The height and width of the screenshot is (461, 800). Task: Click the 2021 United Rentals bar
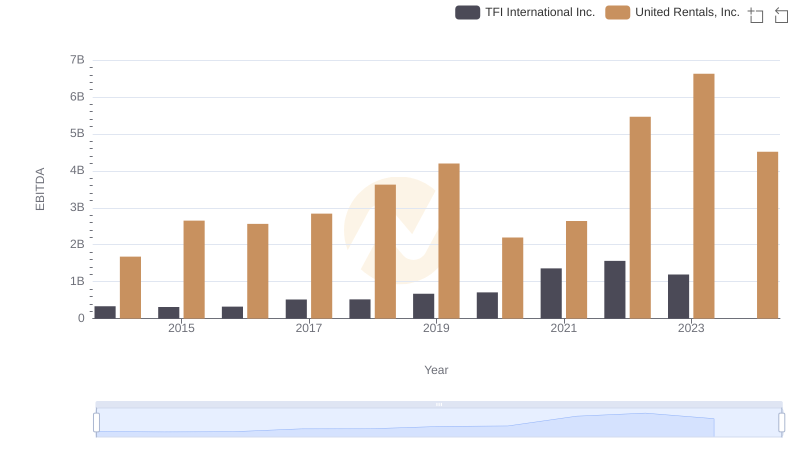[577, 270]
